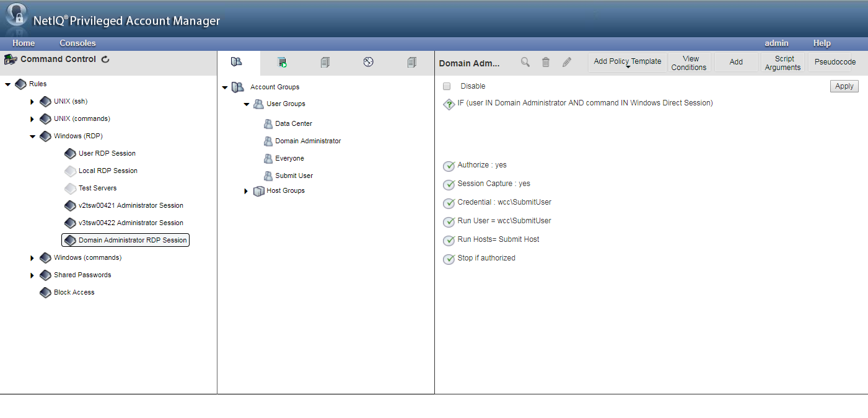Viewport: 868px width, 418px height.
Task: Click the Shared Passwords rule icon
Action: coord(45,275)
